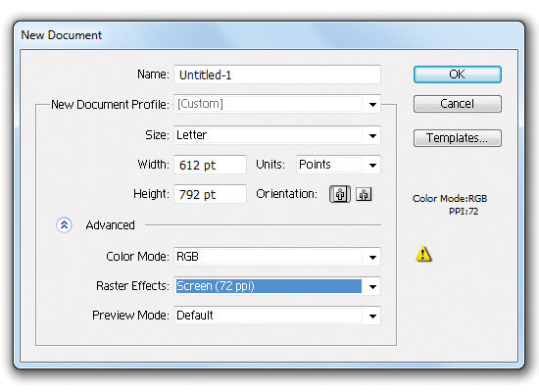Collapse the Advanced section chevron
This screenshot has height=392, width=539.
[x=64, y=225]
